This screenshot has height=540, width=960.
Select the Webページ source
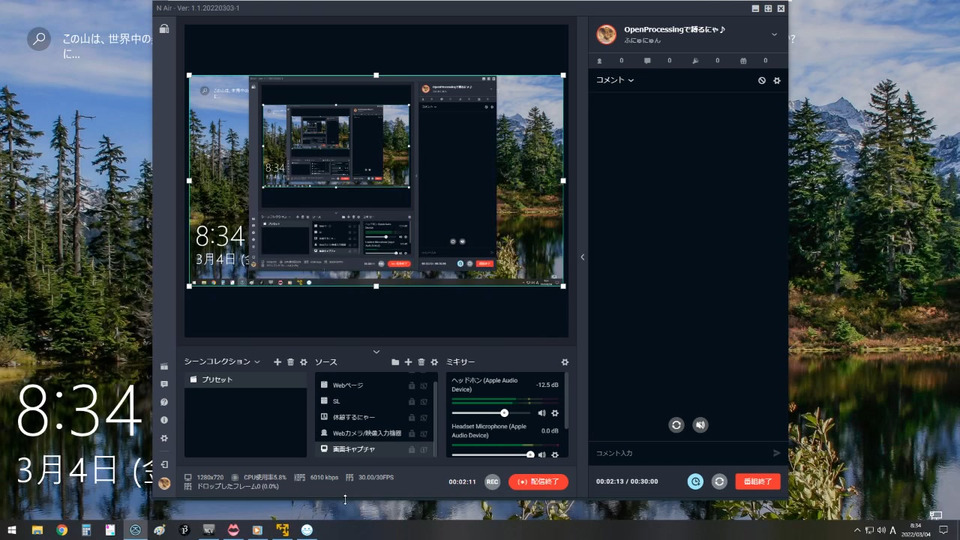(374, 386)
